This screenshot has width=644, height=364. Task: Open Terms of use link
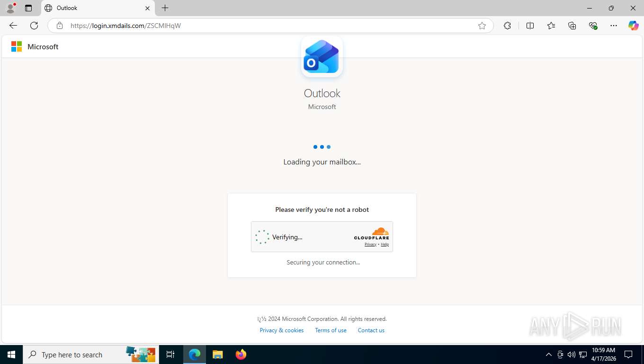pos(331,330)
